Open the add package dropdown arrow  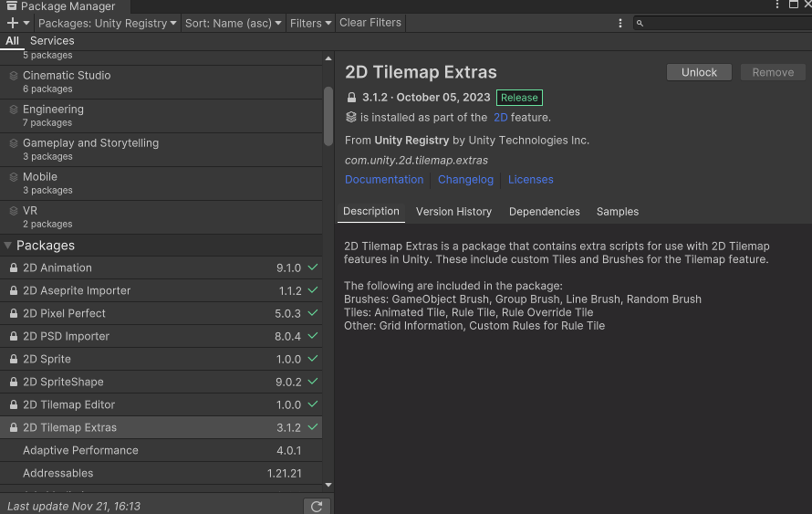tap(26, 23)
